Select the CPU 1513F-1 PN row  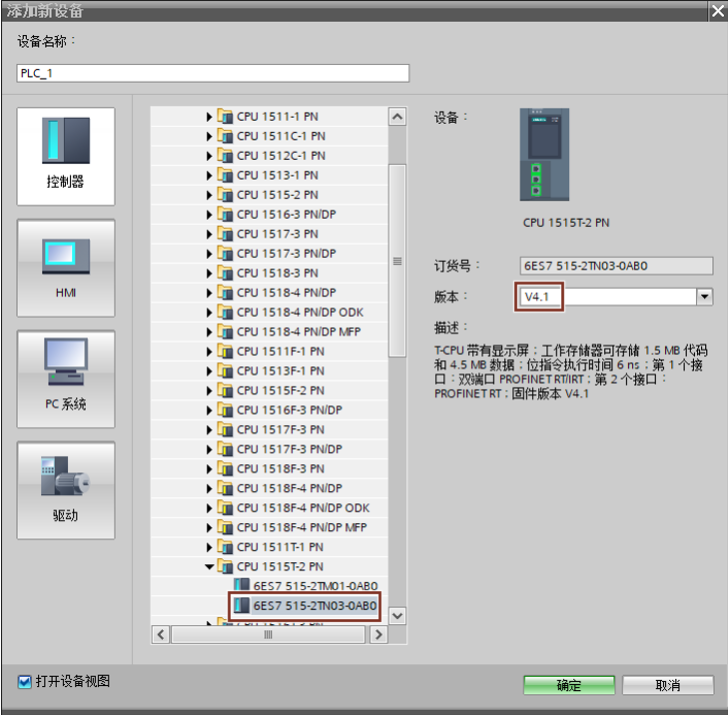coord(270,370)
